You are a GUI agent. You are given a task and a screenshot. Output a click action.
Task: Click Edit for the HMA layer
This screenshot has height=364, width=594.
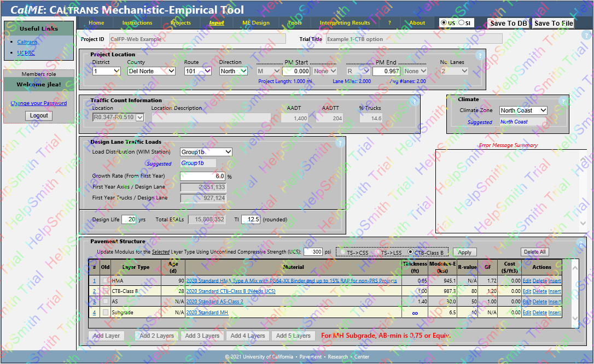tap(527, 281)
